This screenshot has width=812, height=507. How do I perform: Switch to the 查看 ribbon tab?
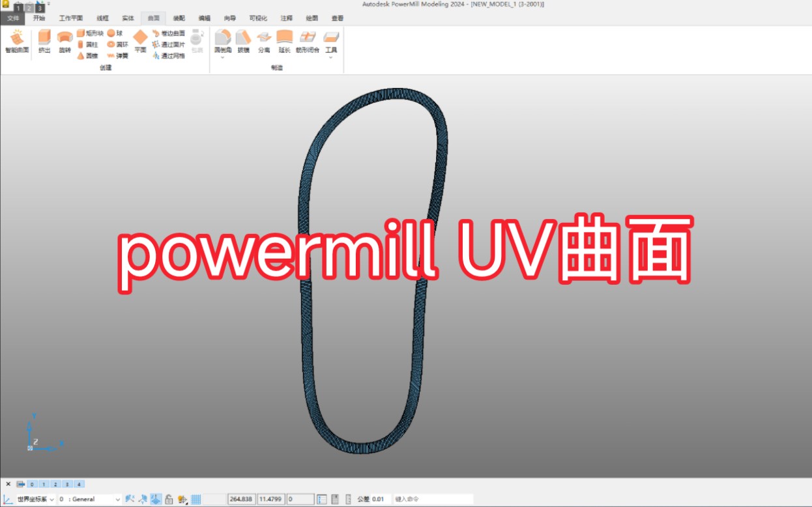338,18
